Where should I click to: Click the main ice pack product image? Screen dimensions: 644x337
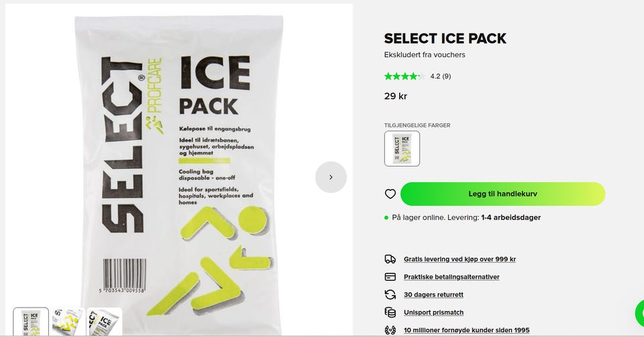tap(179, 170)
